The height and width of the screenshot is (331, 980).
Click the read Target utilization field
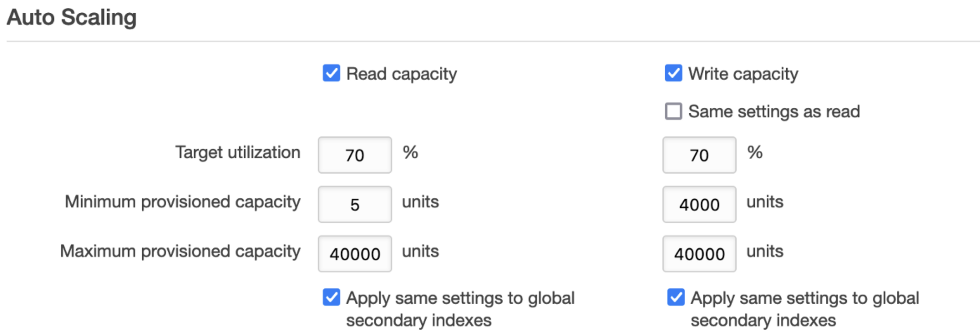pyautogui.click(x=355, y=155)
